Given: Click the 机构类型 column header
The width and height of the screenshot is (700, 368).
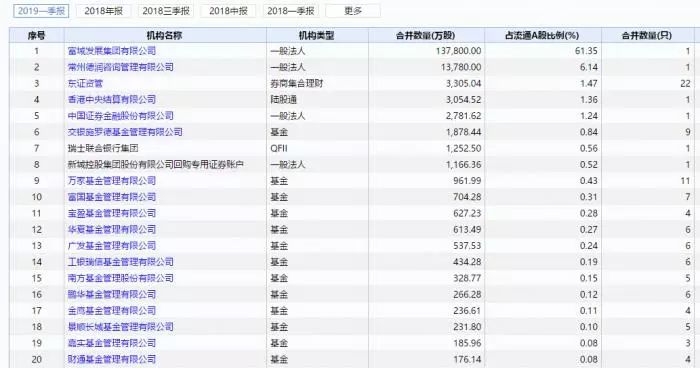Looking at the screenshot, I should click(x=317, y=35).
